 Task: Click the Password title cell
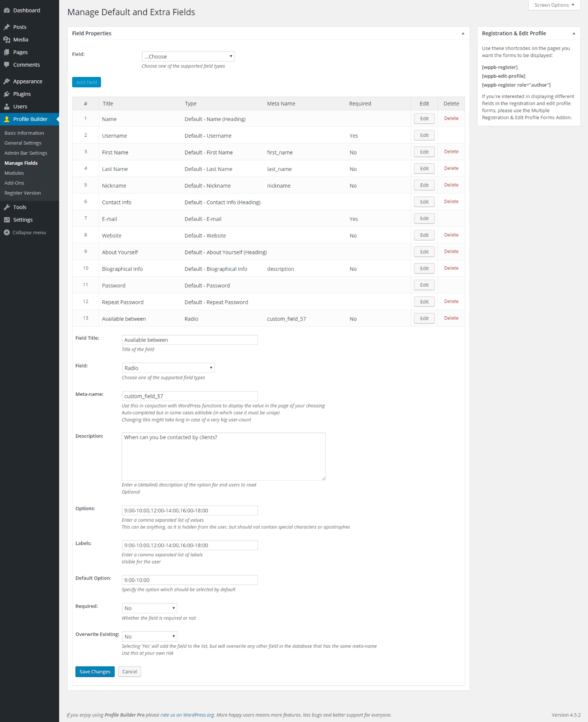pos(114,286)
